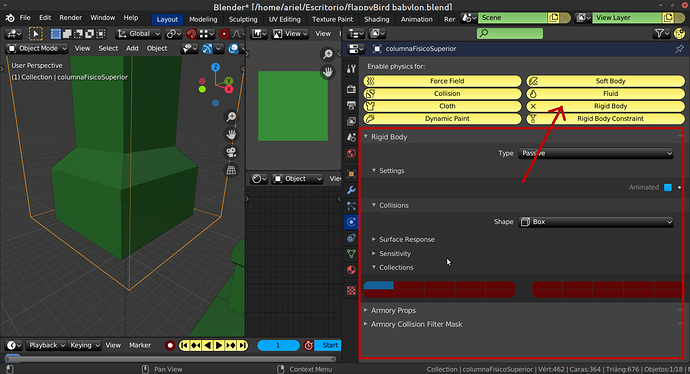Click the viewport pan hand gizmo
The image size is (690, 374).
pyautogui.click(x=231, y=134)
